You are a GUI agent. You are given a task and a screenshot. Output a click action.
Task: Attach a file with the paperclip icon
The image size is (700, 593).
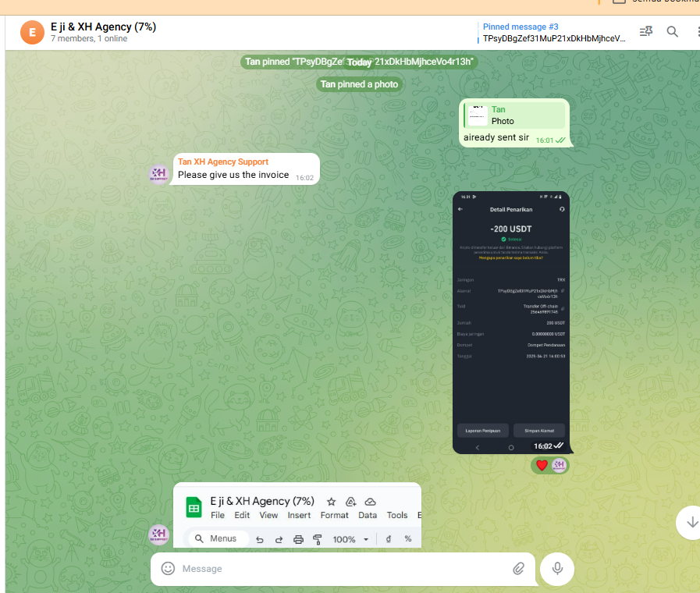[518, 569]
